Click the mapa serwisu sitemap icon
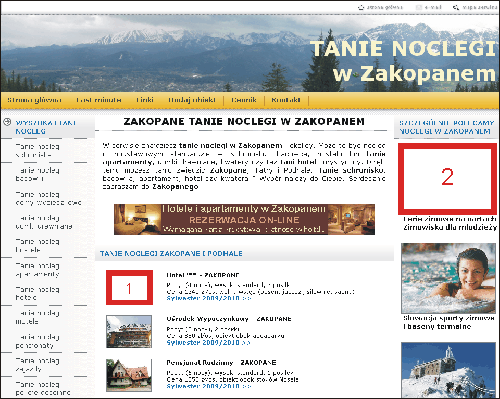 click(x=456, y=7)
